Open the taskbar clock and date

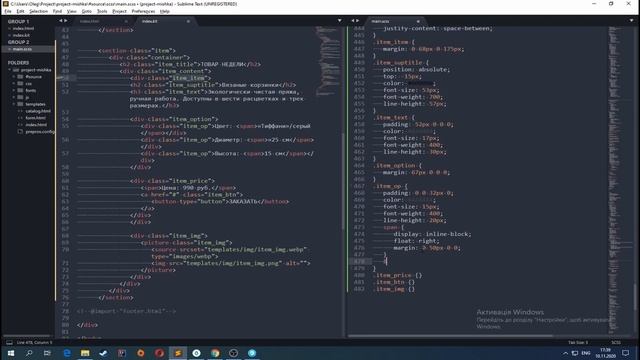(605, 353)
